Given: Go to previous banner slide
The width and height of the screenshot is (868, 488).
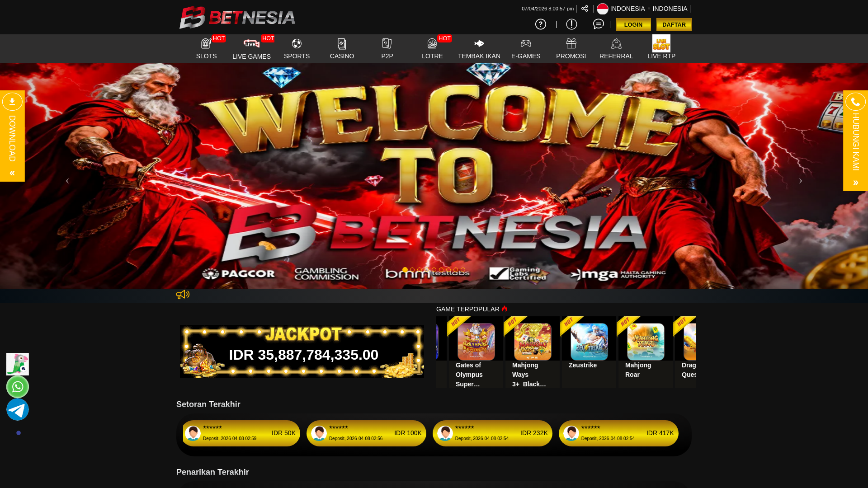Looking at the screenshot, I should click(x=67, y=181).
